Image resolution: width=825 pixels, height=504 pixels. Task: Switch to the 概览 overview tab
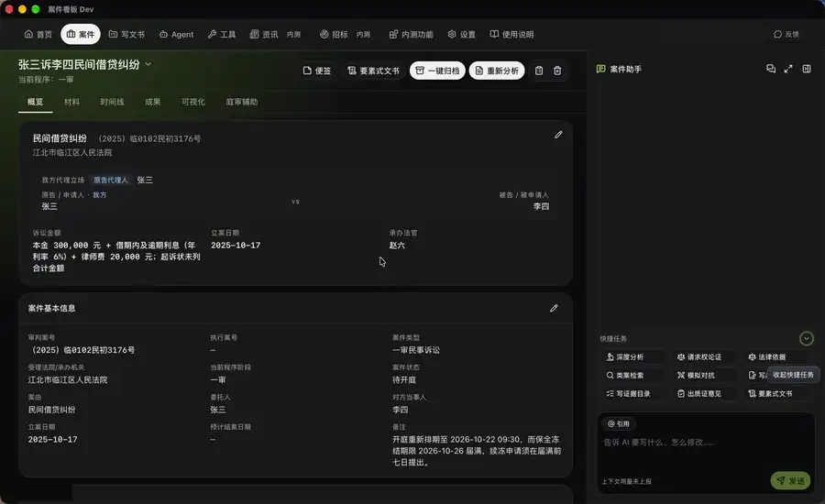click(35, 102)
